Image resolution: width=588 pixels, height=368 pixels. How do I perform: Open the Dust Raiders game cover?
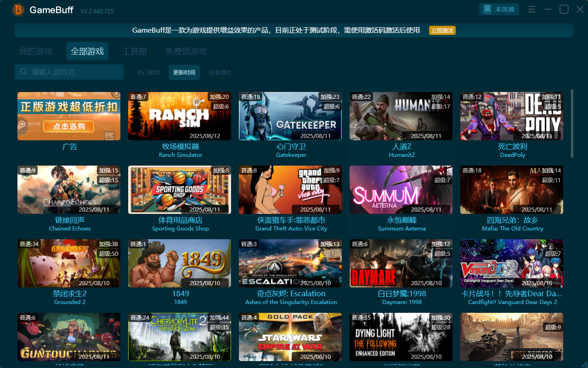[512, 337]
